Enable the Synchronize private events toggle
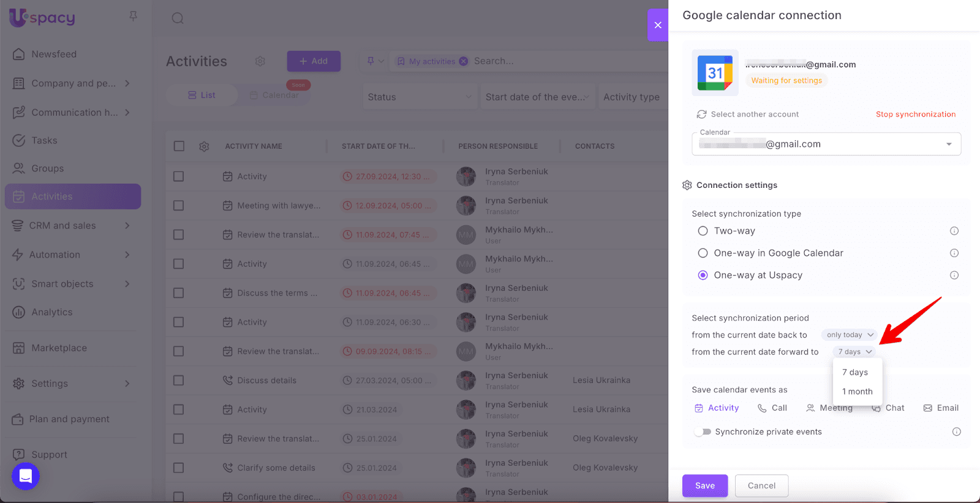This screenshot has height=503, width=980. point(703,432)
